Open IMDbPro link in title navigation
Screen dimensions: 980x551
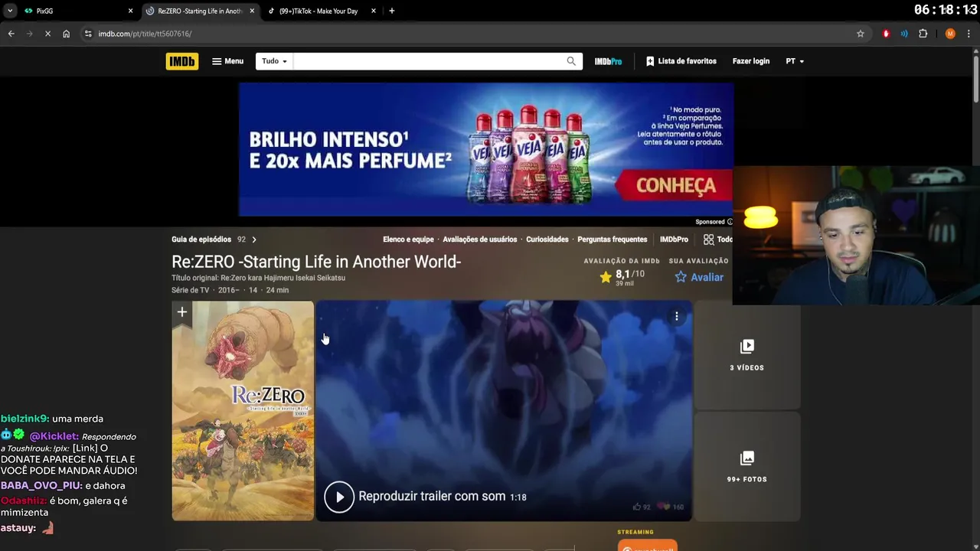pos(674,240)
